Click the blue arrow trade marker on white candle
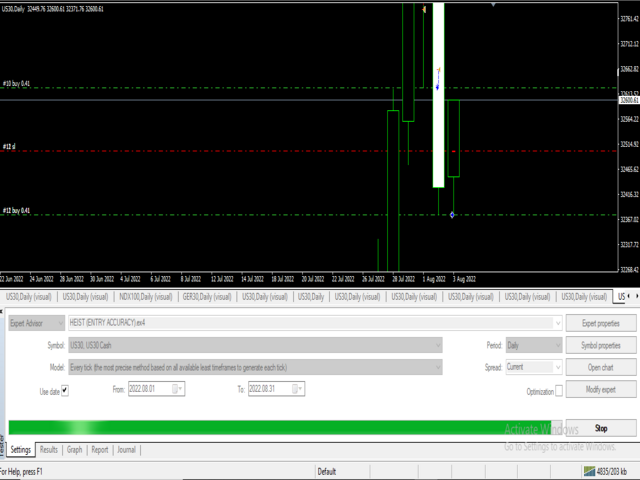 [x=438, y=87]
